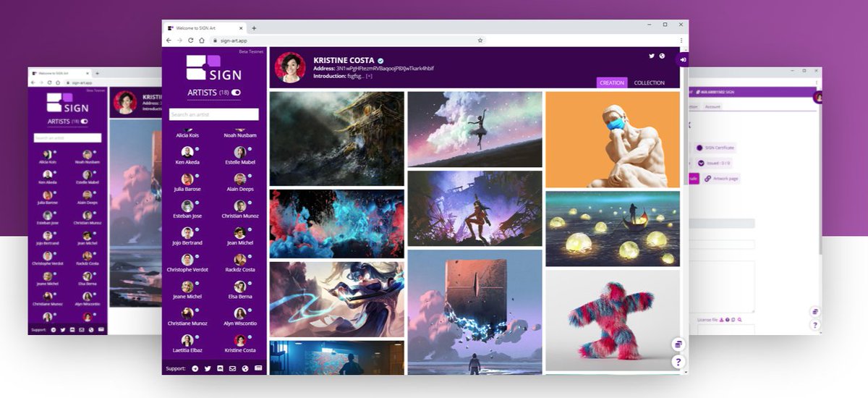Viewport: 868px width, 398px height.
Task: Open the last support icon in front footer
Action: click(x=258, y=368)
